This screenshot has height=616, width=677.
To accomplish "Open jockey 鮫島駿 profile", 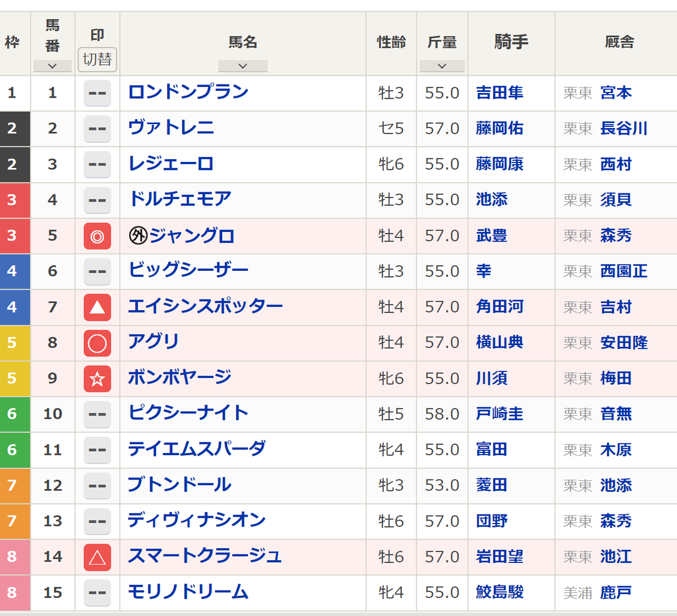I will 500,592.
